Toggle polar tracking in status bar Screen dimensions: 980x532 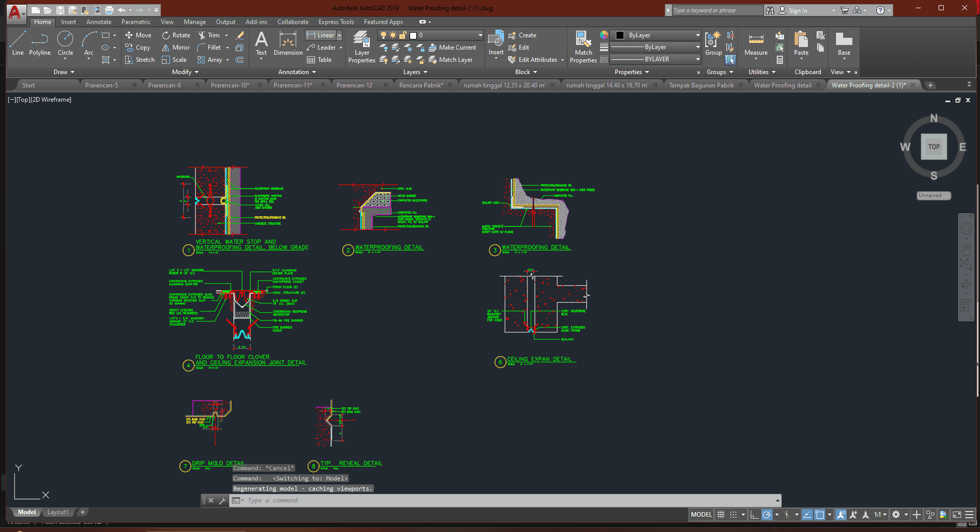pyautogui.click(x=767, y=515)
